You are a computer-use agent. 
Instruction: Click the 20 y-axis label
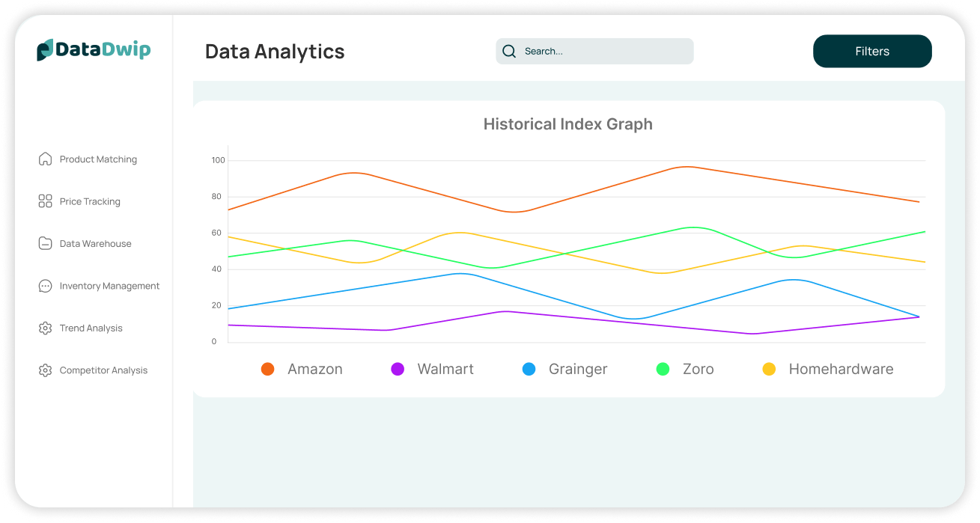tap(216, 305)
